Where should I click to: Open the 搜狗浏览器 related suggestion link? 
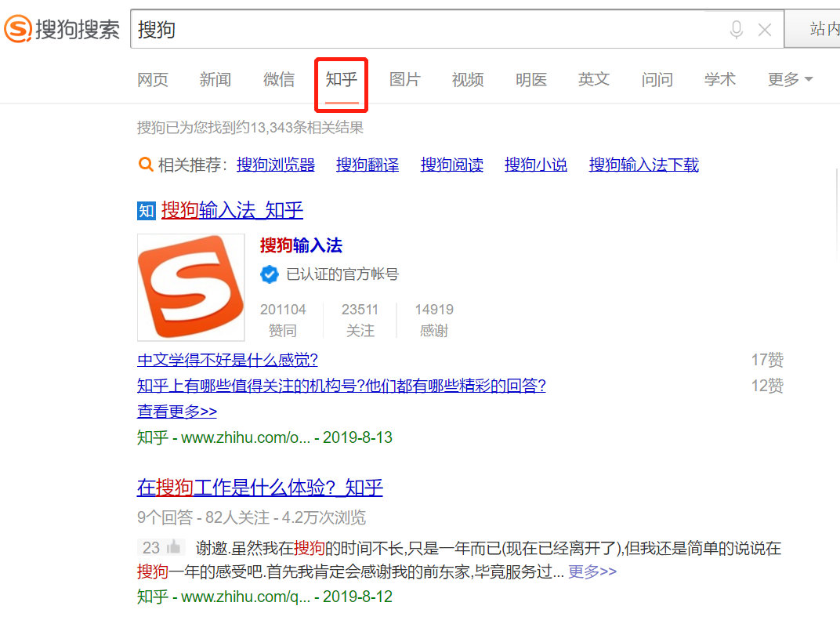pyautogui.click(x=276, y=165)
